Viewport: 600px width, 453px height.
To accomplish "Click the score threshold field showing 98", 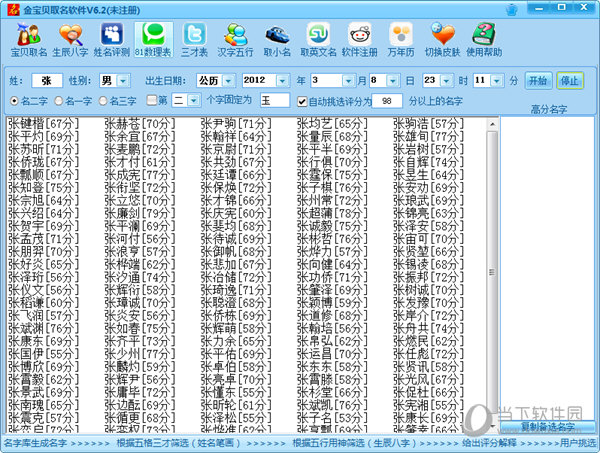I will point(387,101).
